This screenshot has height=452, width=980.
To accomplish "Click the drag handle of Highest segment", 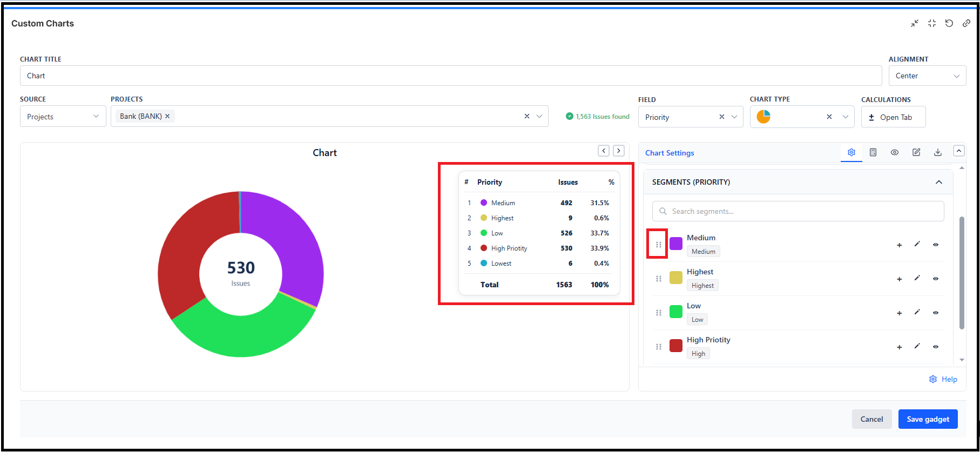I will (x=659, y=279).
